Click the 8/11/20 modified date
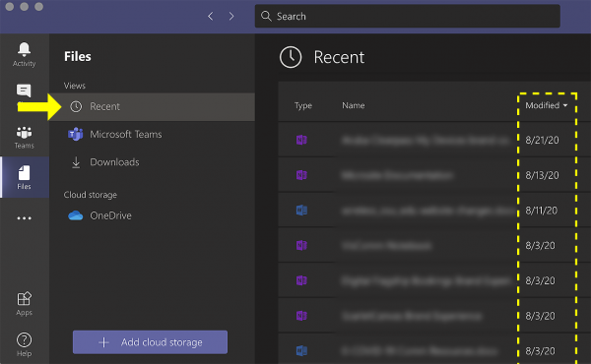Image resolution: width=591 pixels, height=364 pixels. click(541, 211)
